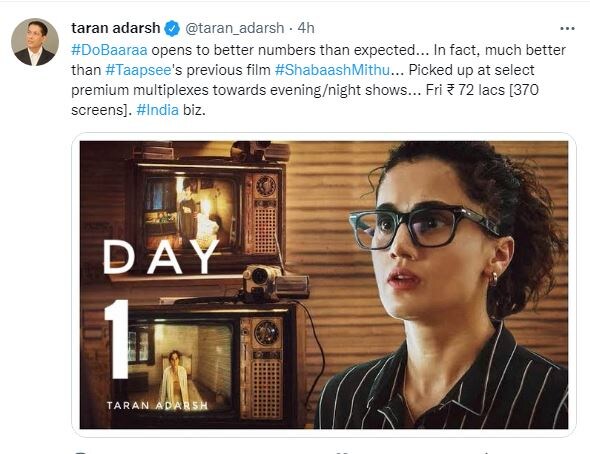Viewport: 590px width, 454px height.
Task: Open taran adarsh's profile picture avatar
Action: pos(35,42)
